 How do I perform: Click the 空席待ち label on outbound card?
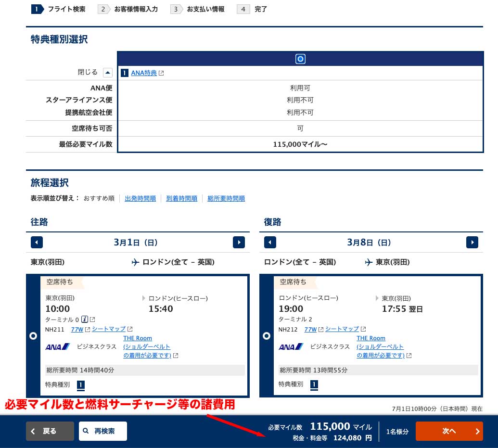pyautogui.click(x=60, y=282)
